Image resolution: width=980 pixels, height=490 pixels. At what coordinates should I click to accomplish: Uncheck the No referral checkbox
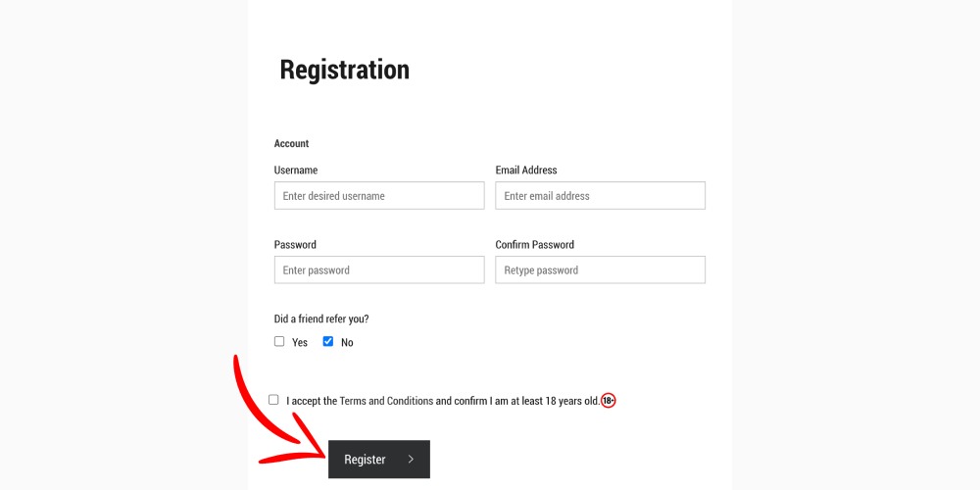[x=328, y=341]
